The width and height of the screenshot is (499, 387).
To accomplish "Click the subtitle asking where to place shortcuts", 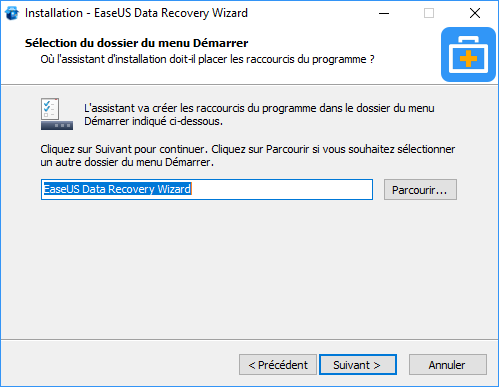I will click(x=207, y=59).
